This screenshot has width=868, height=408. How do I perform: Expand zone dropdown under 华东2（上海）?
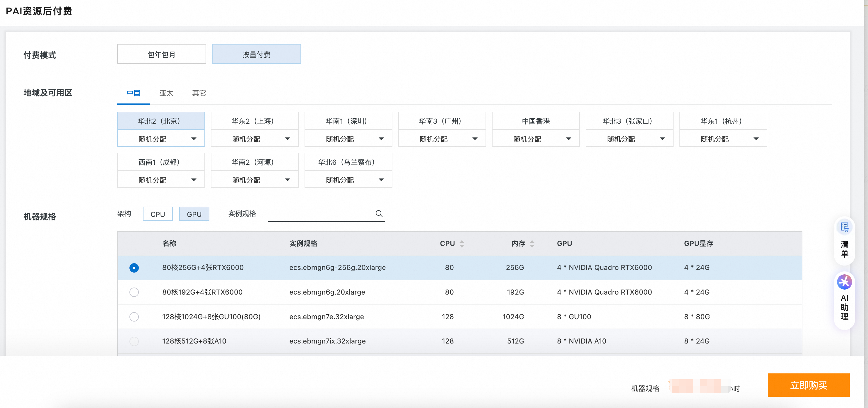tap(255, 139)
